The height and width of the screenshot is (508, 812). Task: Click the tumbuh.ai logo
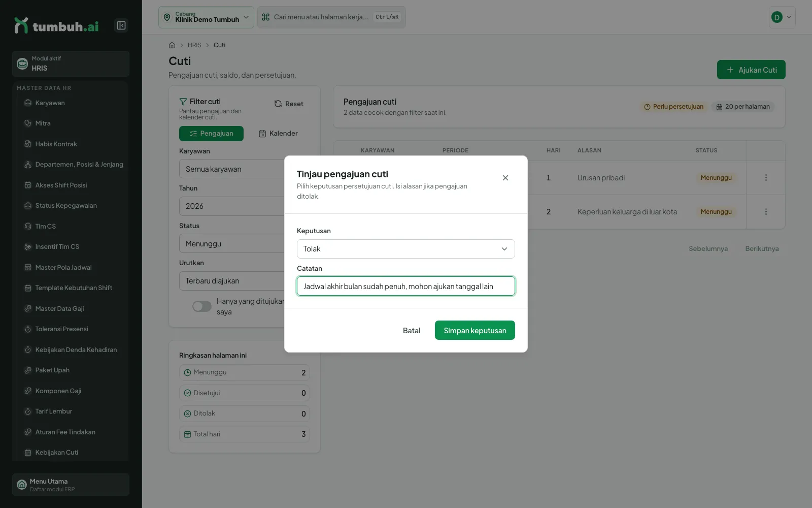coord(57,25)
